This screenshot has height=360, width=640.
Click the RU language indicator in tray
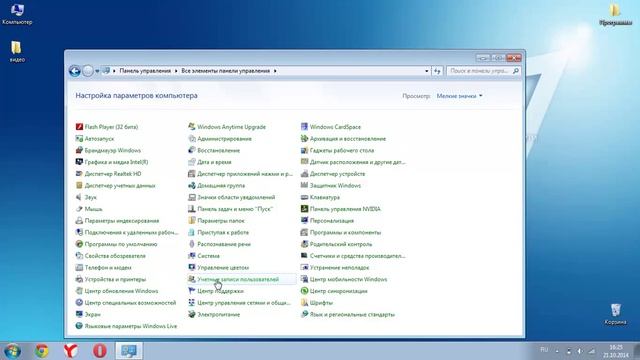(544, 350)
